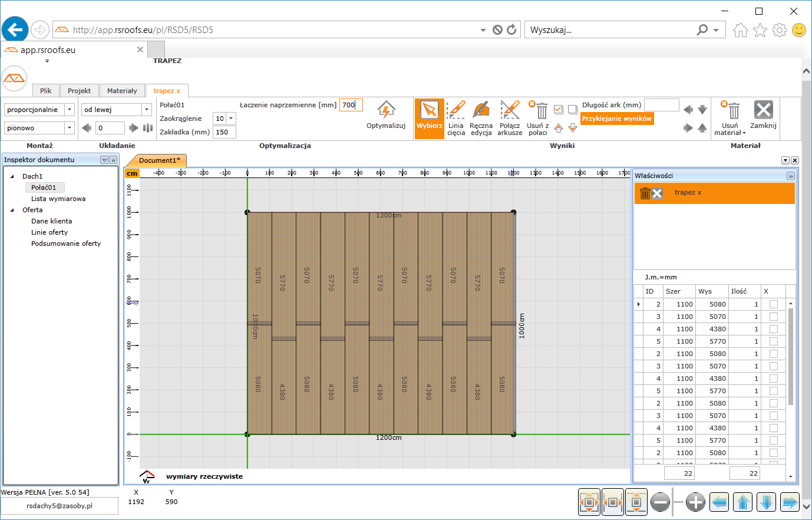Collapse the Dach1 tree node
This screenshot has height=520, width=812.
(12, 176)
